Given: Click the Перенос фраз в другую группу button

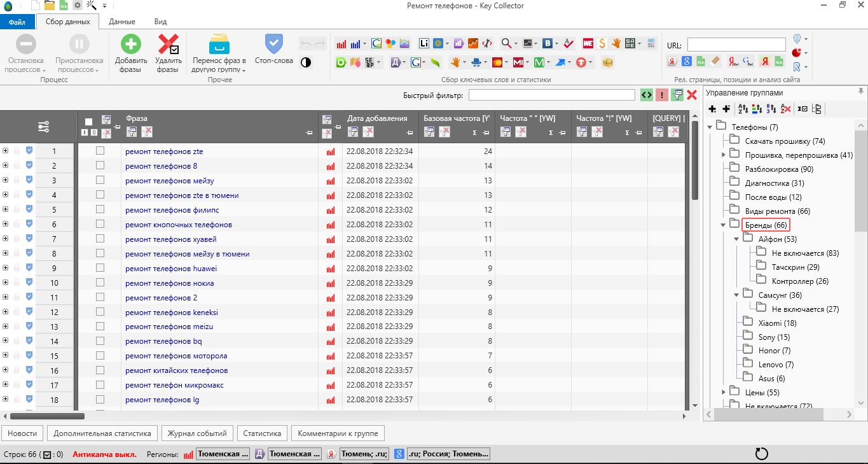Looking at the screenshot, I should (219, 52).
